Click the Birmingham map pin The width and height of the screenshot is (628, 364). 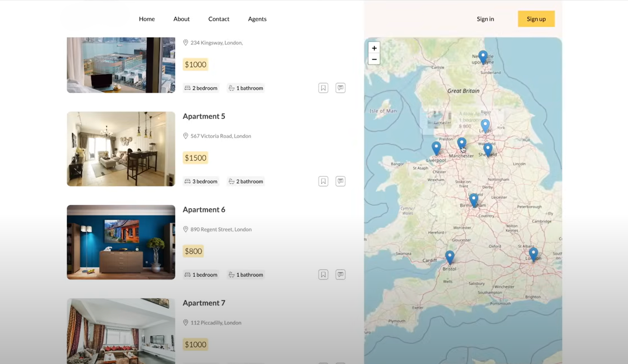tap(473, 199)
